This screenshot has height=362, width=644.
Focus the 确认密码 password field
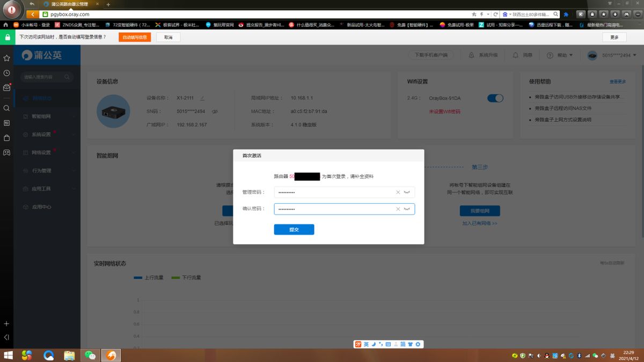click(344, 209)
